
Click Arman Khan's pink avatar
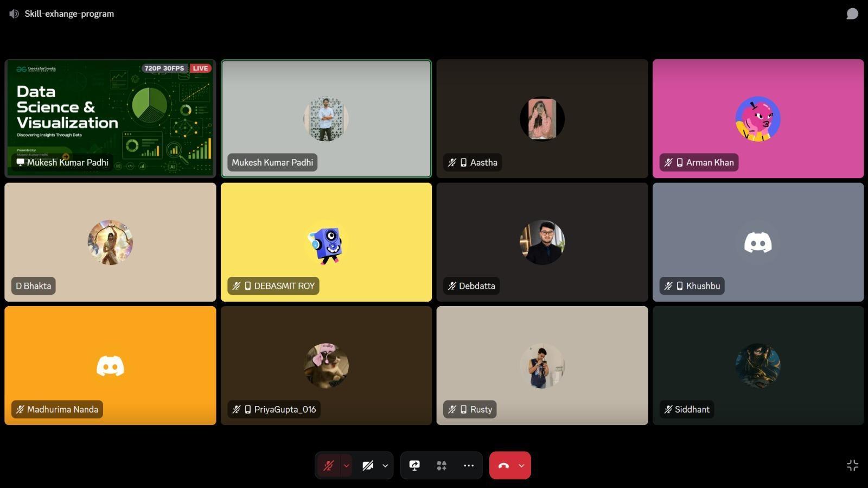(758, 119)
